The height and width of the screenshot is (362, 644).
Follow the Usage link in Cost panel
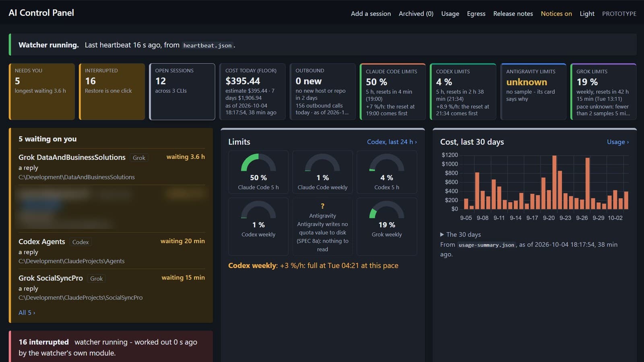pyautogui.click(x=618, y=142)
